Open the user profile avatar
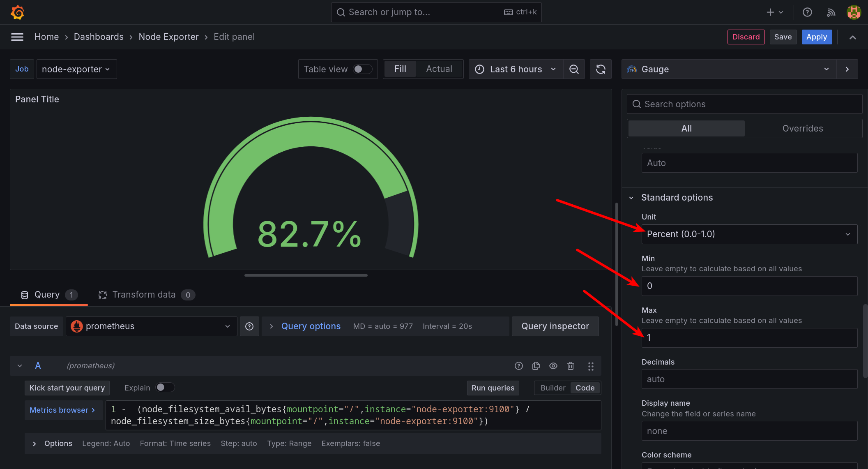 tap(854, 12)
